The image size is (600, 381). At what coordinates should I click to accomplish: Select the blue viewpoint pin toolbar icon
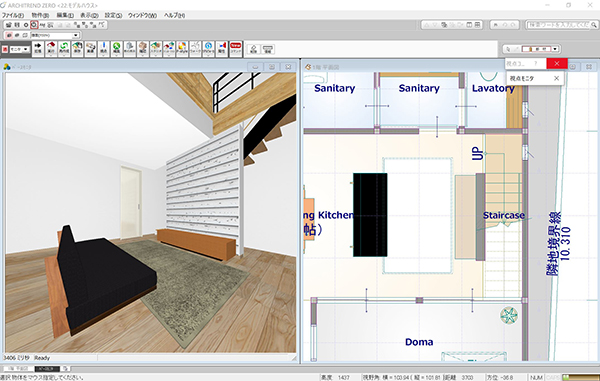(103, 48)
